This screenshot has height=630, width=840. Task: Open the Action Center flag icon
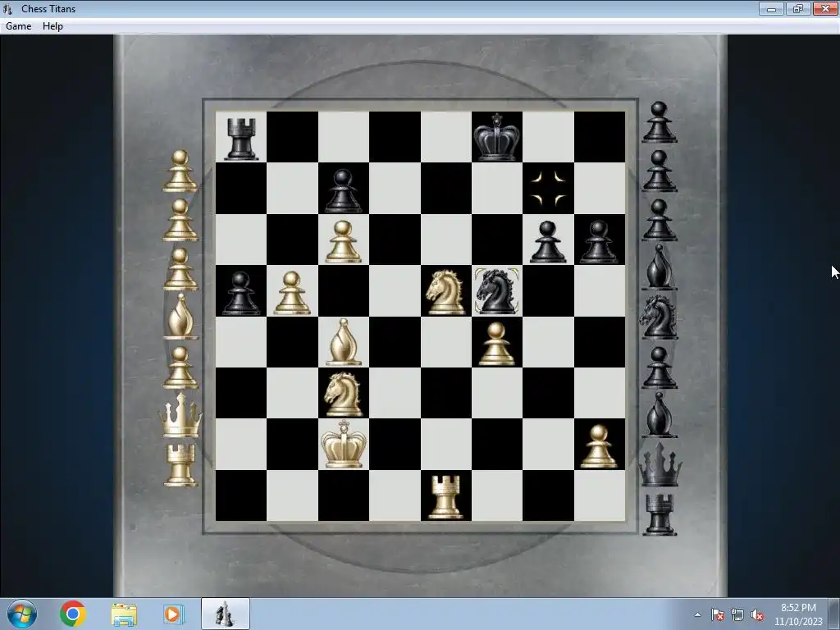717,614
